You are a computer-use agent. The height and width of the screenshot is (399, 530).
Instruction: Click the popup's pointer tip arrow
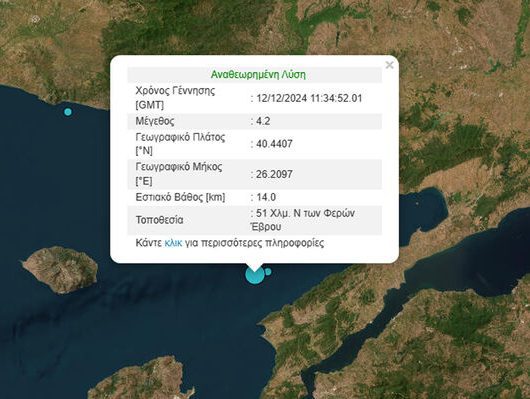[x=255, y=266]
